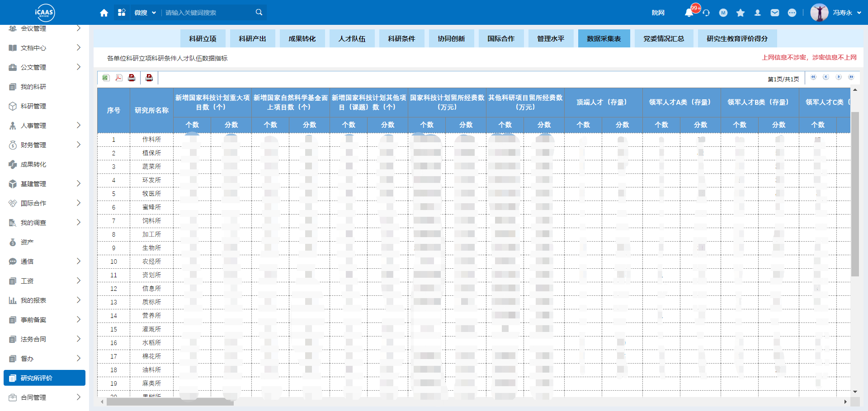Go to the first report page
This screenshot has width=868, height=411.
[813, 77]
